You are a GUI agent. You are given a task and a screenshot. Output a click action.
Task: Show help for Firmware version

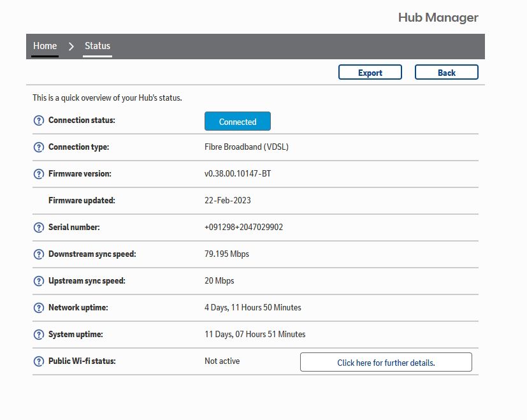click(38, 174)
